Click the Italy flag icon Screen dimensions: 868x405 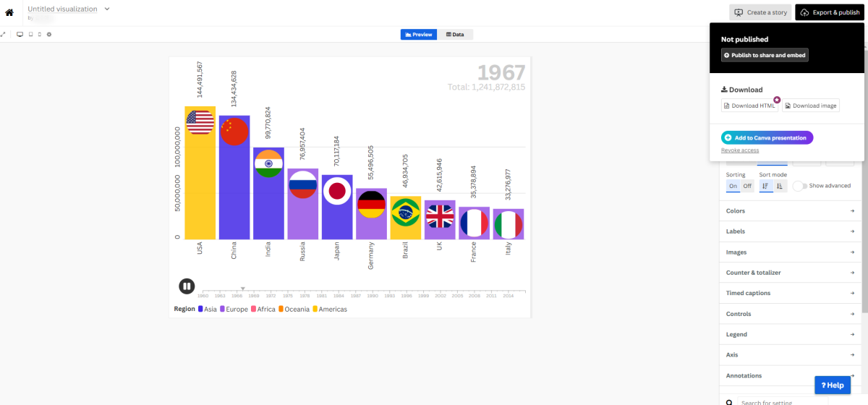coord(509,225)
